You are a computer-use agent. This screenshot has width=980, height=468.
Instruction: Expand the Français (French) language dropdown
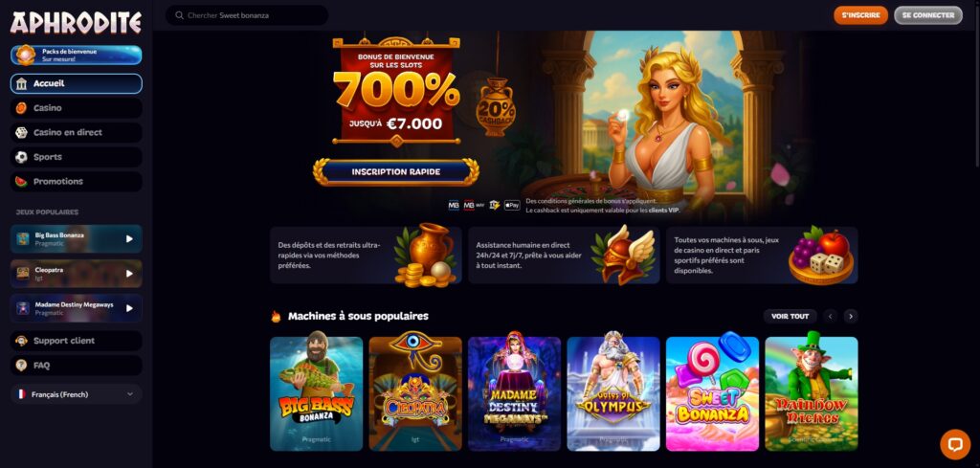[77, 394]
